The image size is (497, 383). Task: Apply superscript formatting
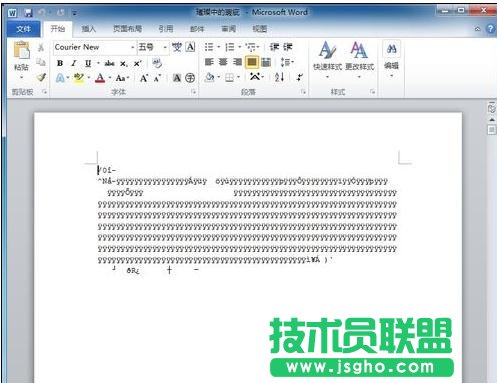coord(137,63)
